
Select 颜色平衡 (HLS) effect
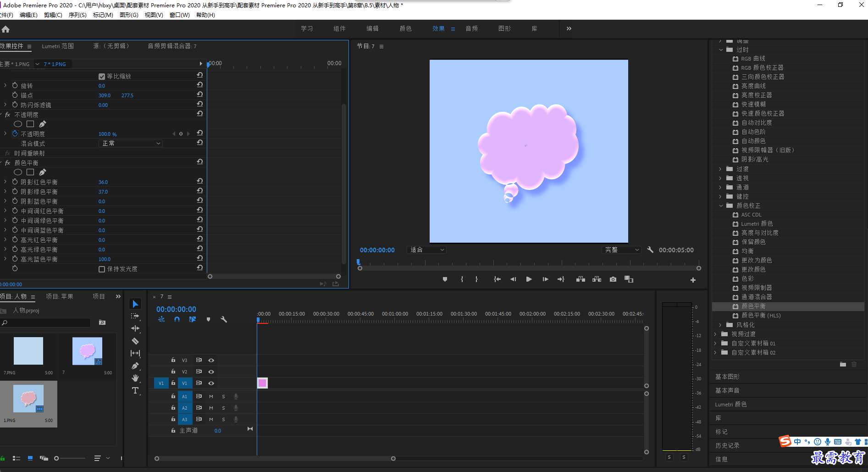(x=761, y=316)
